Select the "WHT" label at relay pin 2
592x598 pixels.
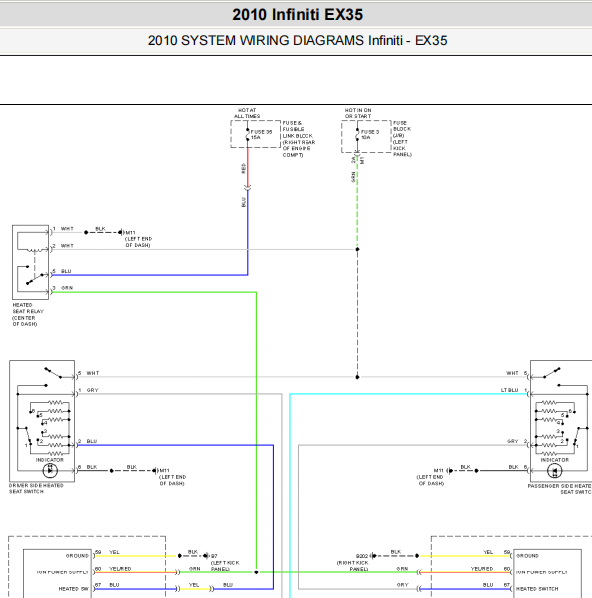[67, 246]
